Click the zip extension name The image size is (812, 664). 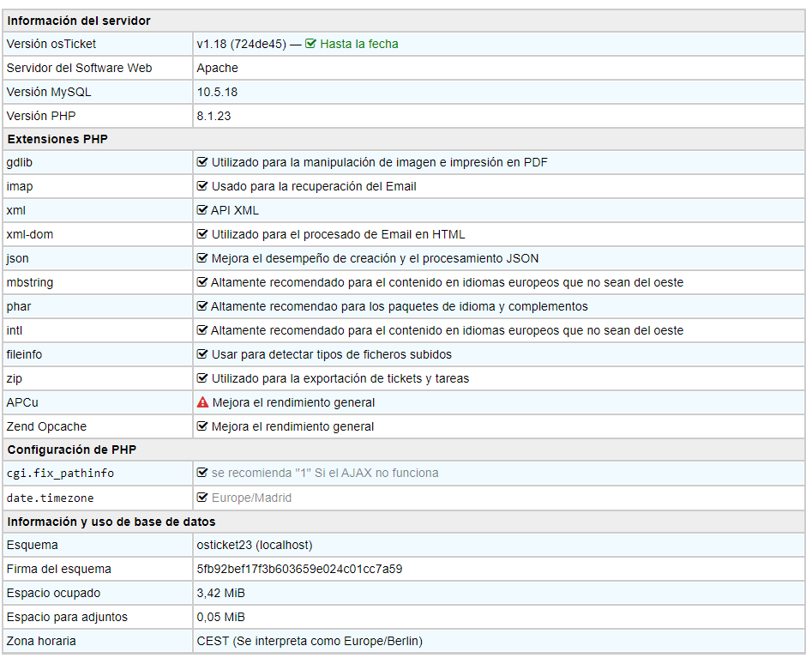point(15,378)
